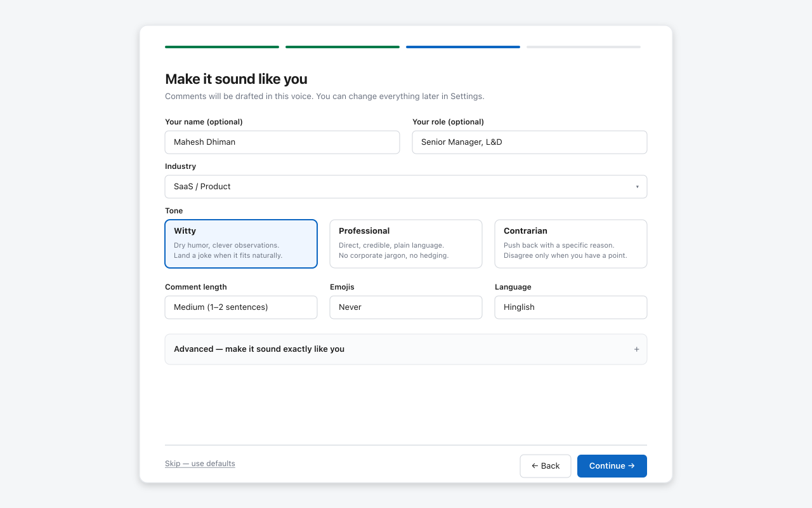Click the Skip — use defaults link
The height and width of the screenshot is (508, 812).
(x=200, y=463)
